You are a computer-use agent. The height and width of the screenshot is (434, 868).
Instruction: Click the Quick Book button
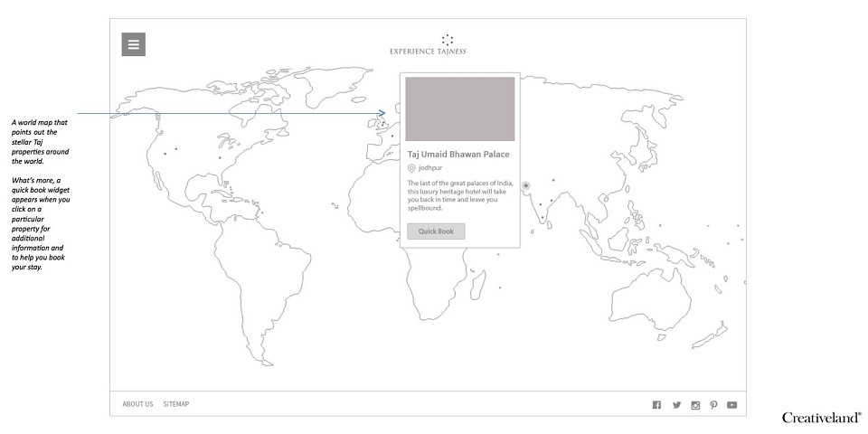(x=436, y=231)
